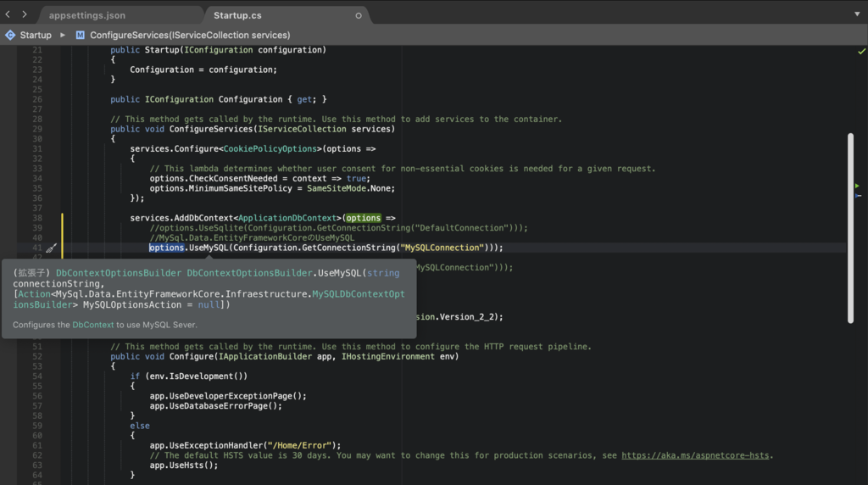
Task: Click the green checkmark analysis indicator
Action: tap(861, 51)
